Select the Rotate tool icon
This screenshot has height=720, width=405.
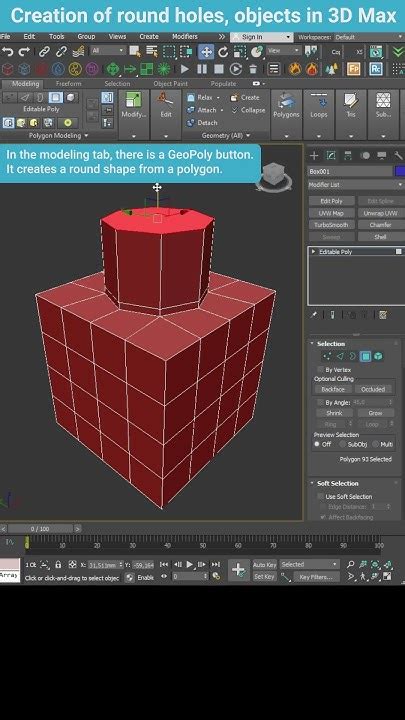pyautogui.click(x=223, y=52)
